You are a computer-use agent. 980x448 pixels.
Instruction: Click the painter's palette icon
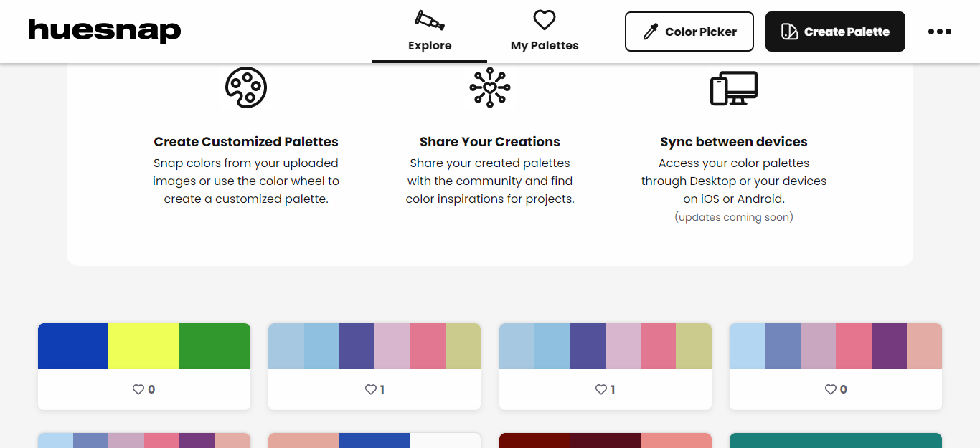pyautogui.click(x=246, y=87)
